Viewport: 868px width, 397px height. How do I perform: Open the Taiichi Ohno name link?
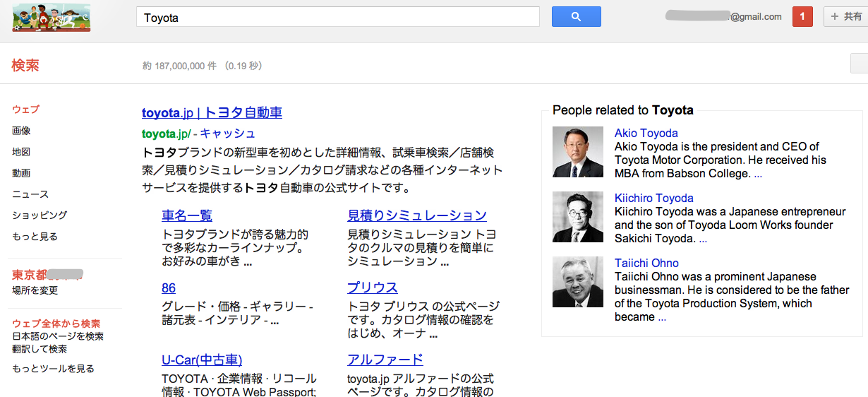(646, 263)
